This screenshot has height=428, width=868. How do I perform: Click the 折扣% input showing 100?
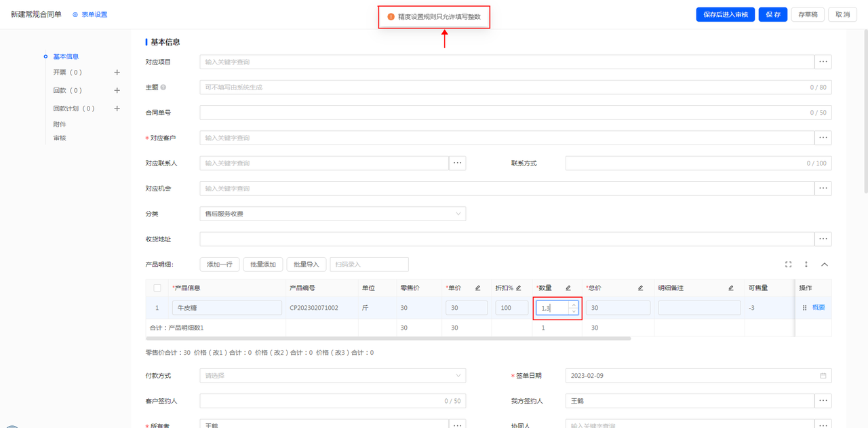click(x=512, y=308)
